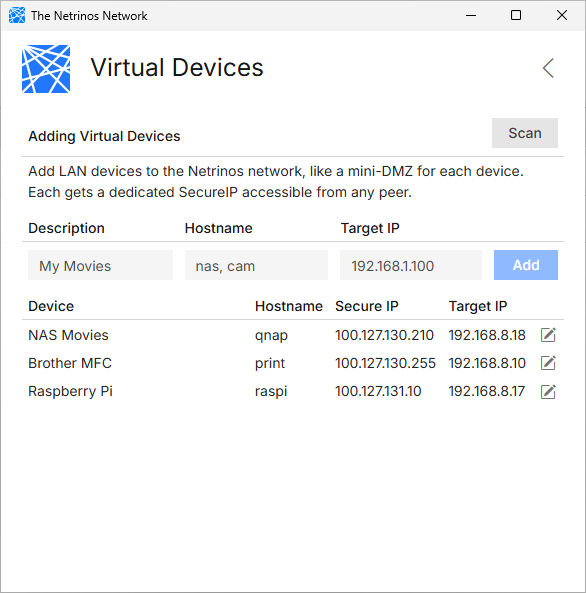586x593 pixels.
Task: Click the Device column header
Action: coord(51,306)
